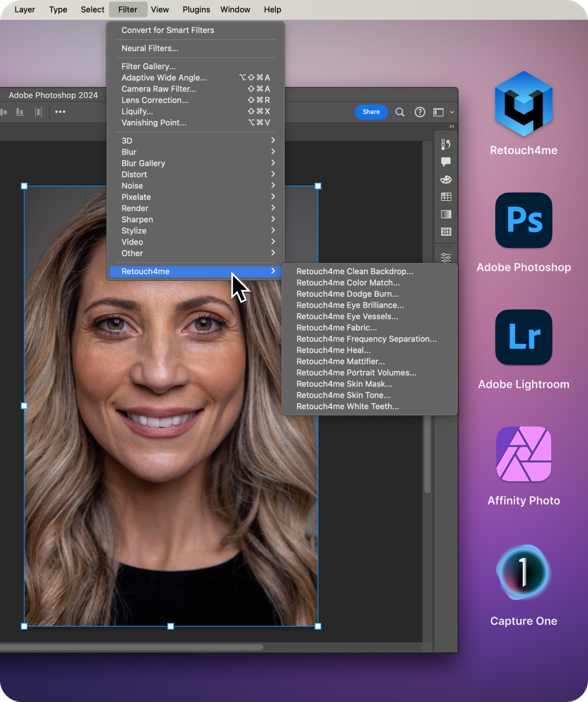Click the search magnifier in the options bar

(400, 112)
